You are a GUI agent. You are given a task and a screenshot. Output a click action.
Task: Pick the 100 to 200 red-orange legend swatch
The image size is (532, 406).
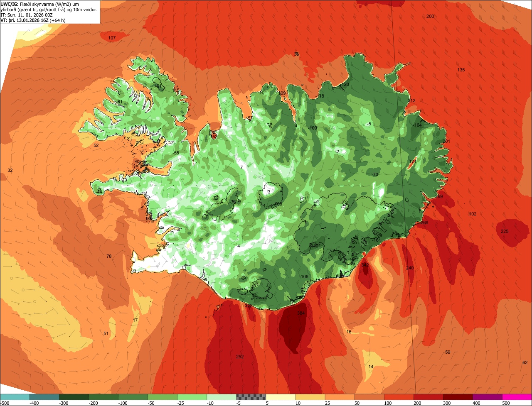coord(399,396)
